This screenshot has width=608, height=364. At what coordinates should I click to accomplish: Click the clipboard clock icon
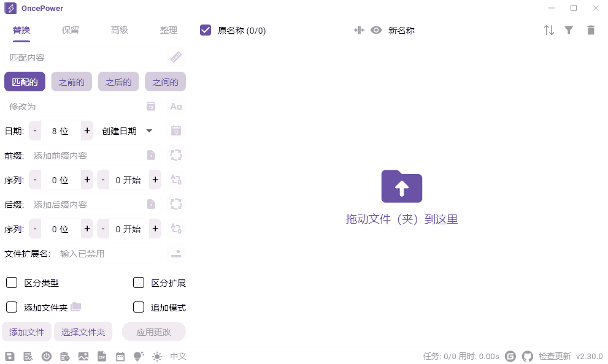[65, 356]
